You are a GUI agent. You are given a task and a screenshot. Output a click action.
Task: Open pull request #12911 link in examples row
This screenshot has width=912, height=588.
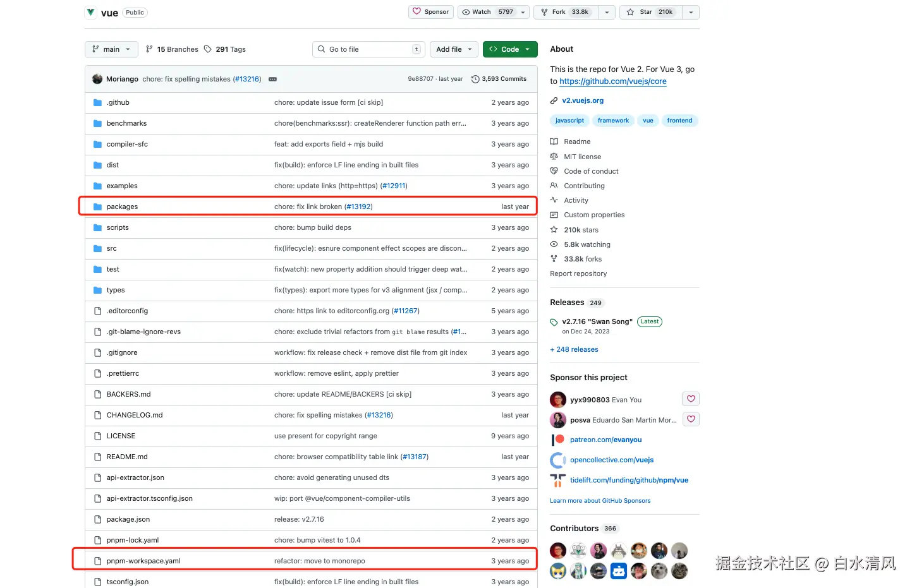tap(394, 186)
